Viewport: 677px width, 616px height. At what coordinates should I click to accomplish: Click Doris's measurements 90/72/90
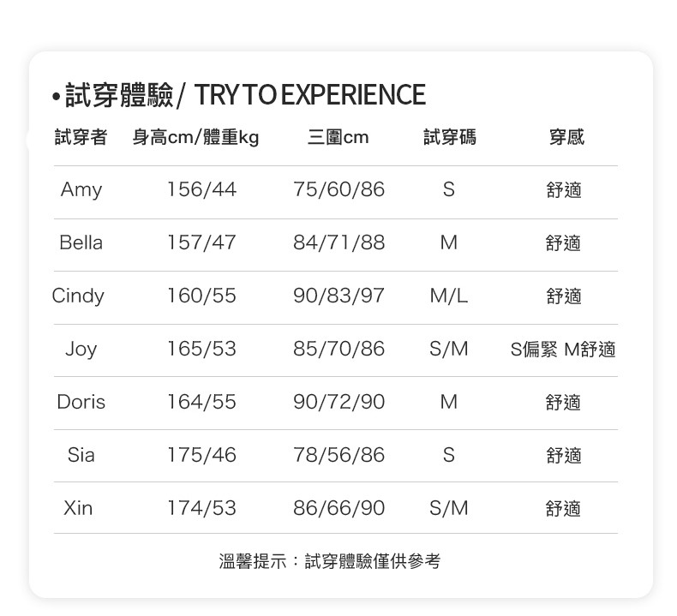coord(338,402)
